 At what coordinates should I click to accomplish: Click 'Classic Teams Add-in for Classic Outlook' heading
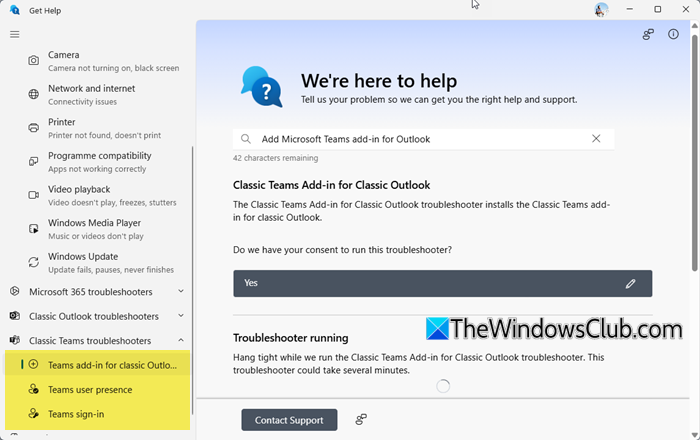[331, 185]
